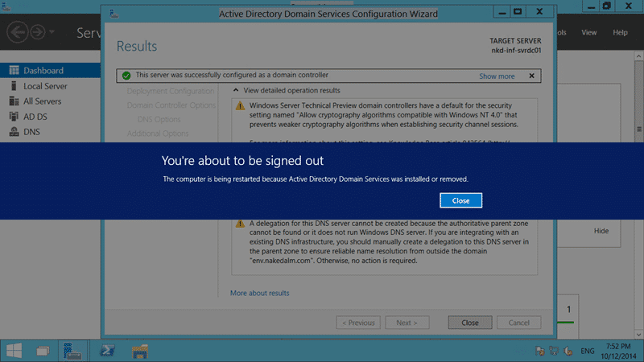Viewport: 644px width, 362px height.
Task: Click Server Manager vertical scrollbar
Action: point(639,195)
